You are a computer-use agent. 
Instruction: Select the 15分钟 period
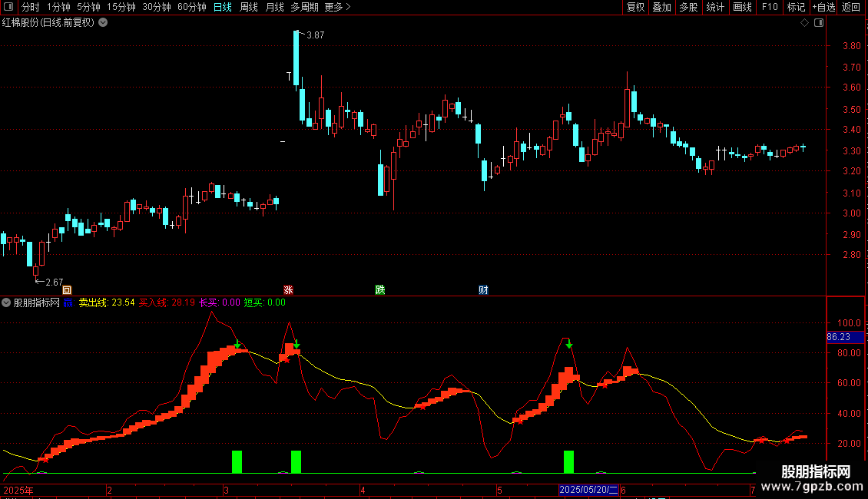[121, 7]
